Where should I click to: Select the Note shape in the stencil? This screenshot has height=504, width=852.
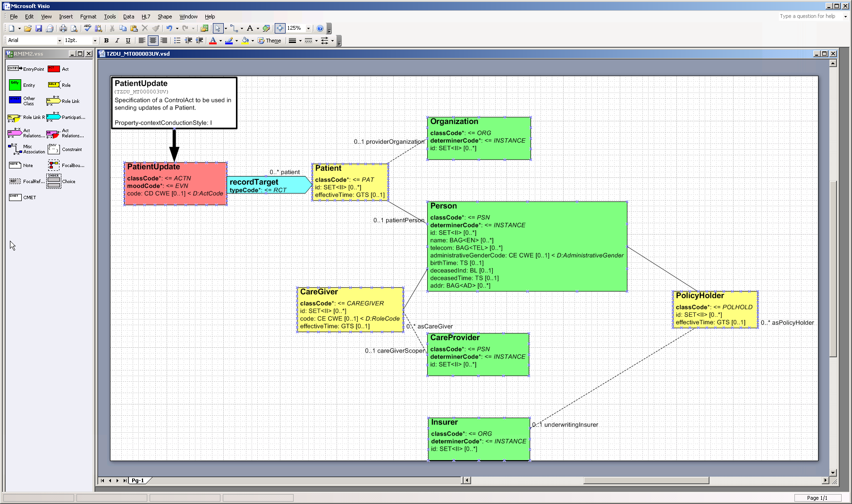click(x=14, y=165)
